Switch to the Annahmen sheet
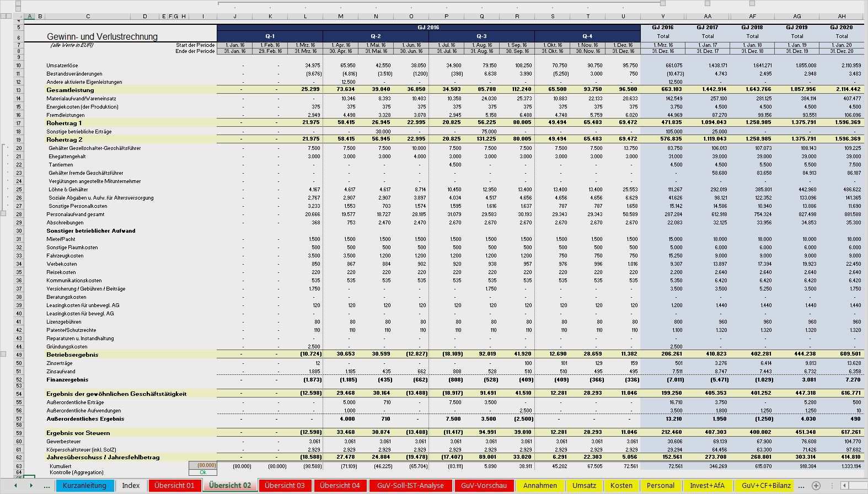868x494 pixels. coord(540,486)
